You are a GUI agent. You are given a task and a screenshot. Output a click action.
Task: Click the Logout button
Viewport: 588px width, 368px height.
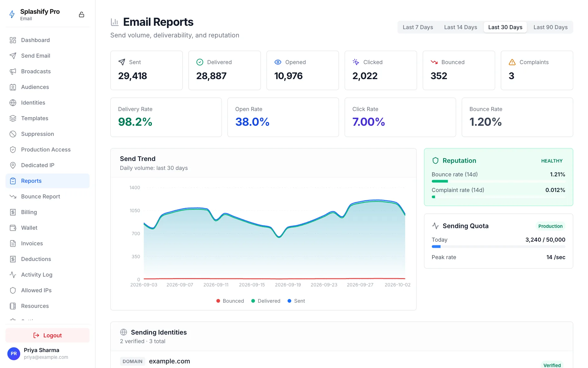pos(47,335)
